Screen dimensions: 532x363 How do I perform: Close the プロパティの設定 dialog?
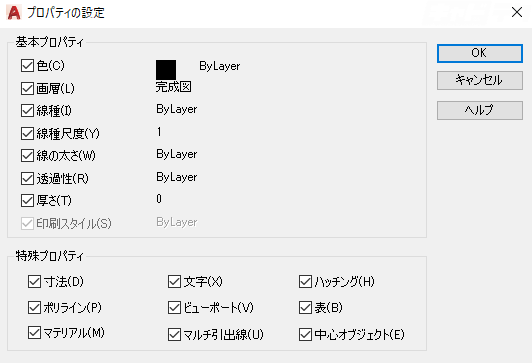point(517,13)
